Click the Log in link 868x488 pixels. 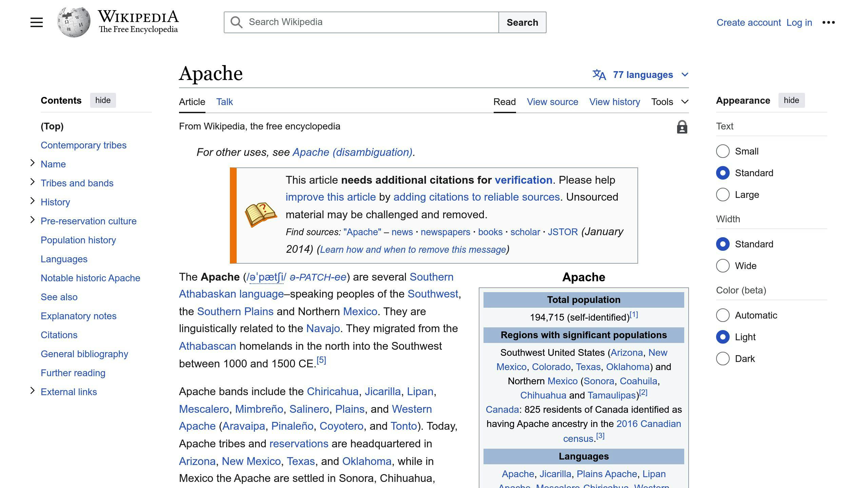coord(799,22)
